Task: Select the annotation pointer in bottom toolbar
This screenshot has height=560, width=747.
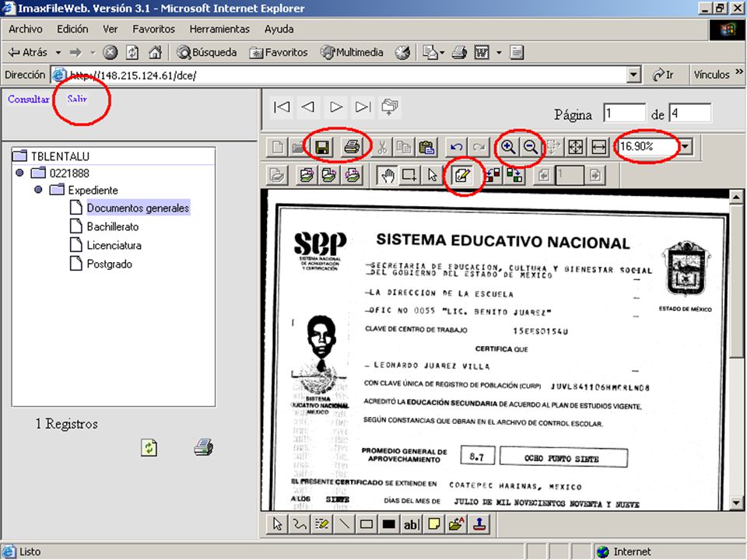Action: pyautogui.click(x=277, y=524)
